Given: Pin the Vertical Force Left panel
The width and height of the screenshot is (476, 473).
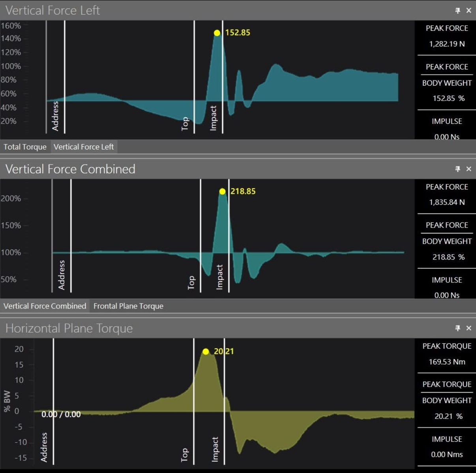Looking at the screenshot, I should coord(458,11).
